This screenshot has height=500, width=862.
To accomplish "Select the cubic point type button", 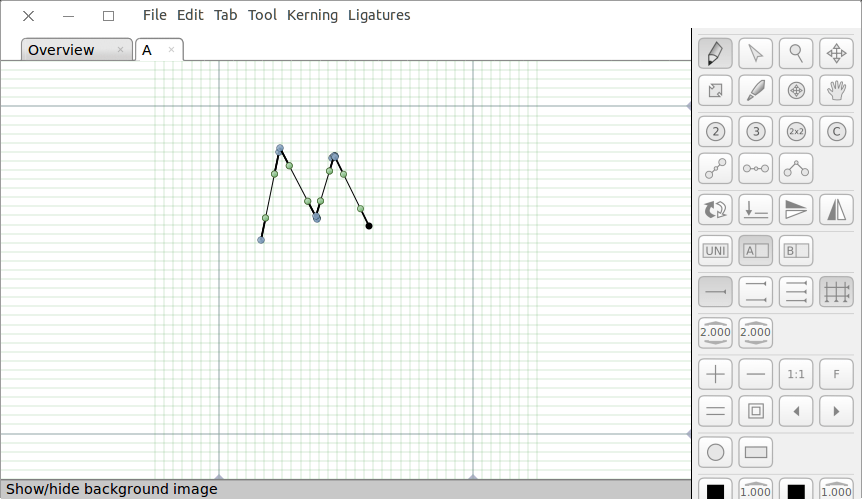I will pyautogui.click(x=755, y=131).
